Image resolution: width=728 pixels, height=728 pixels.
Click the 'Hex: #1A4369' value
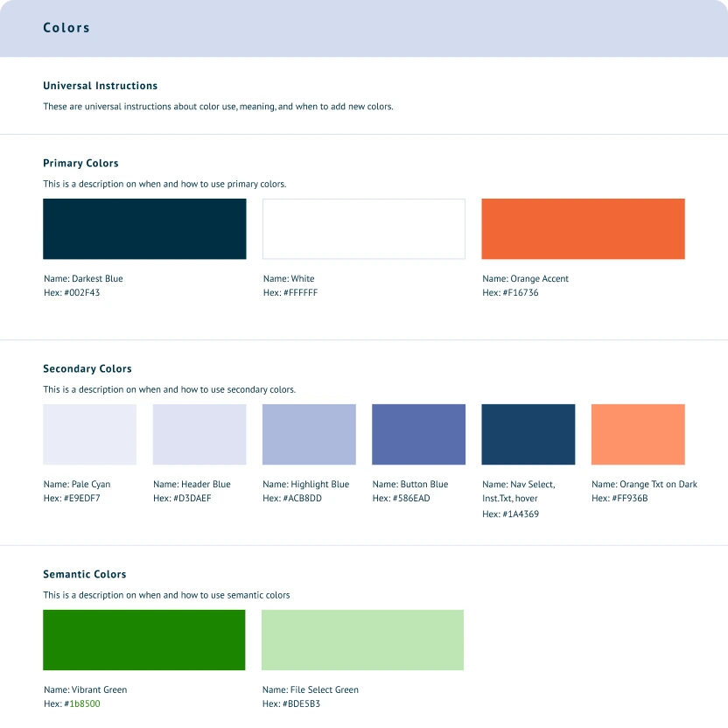(511, 514)
